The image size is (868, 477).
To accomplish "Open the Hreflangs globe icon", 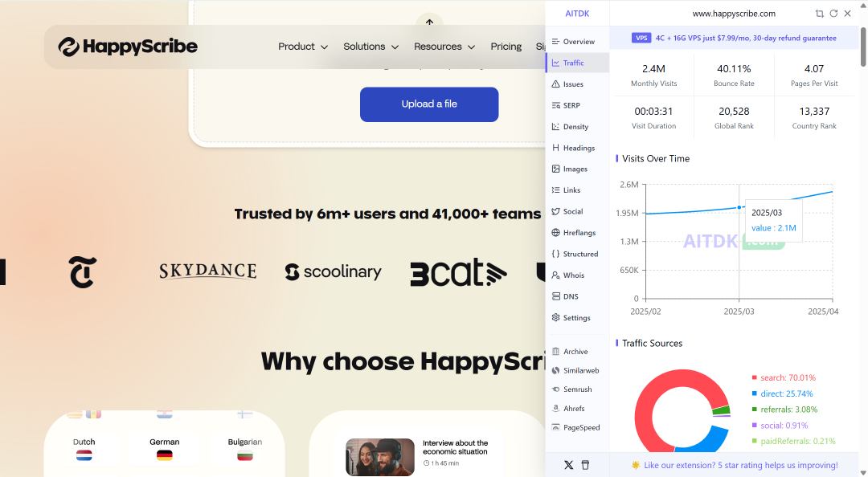I will (556, 232).
